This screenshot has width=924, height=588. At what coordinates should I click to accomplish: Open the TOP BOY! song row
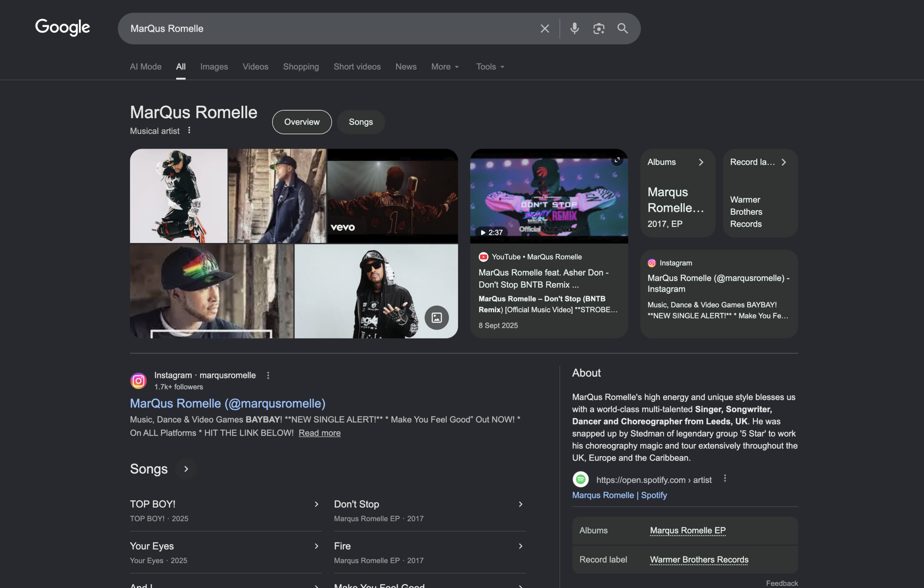click(226, 511)
